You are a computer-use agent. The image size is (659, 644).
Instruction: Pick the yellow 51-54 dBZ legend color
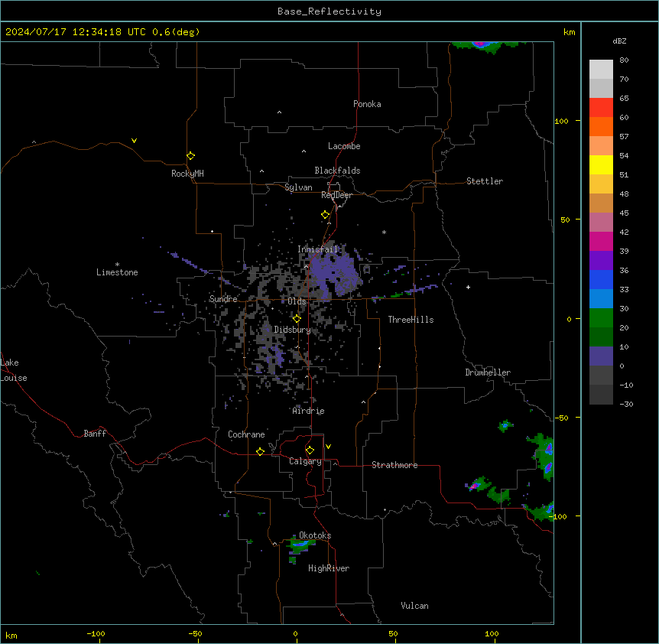[601, 164]
